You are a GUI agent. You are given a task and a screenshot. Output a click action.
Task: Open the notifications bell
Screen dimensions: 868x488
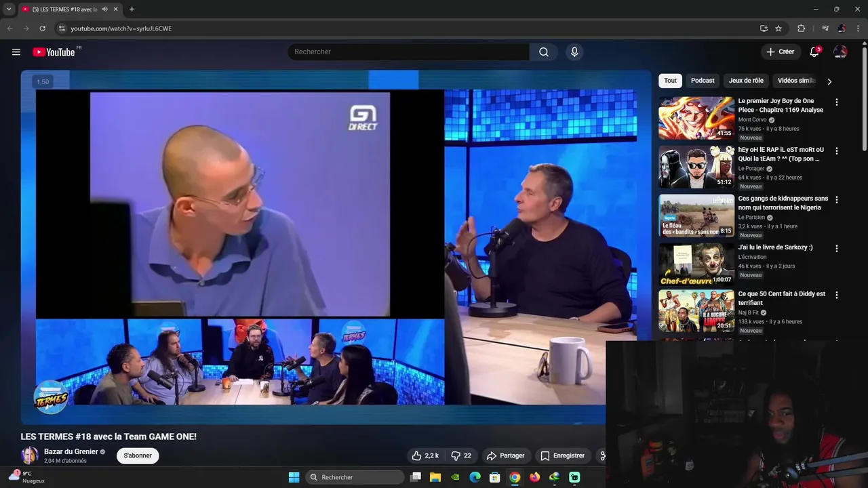[x=814, y=52]
